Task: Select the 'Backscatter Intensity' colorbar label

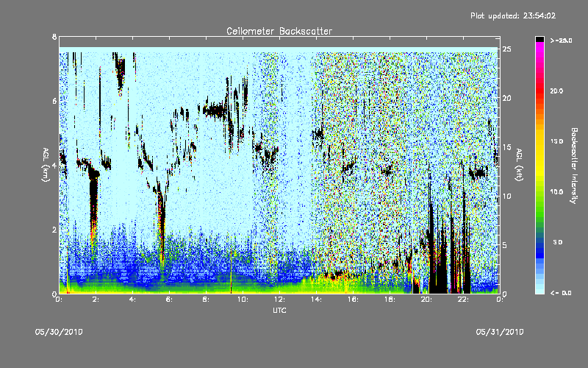Action: [574, 166]
